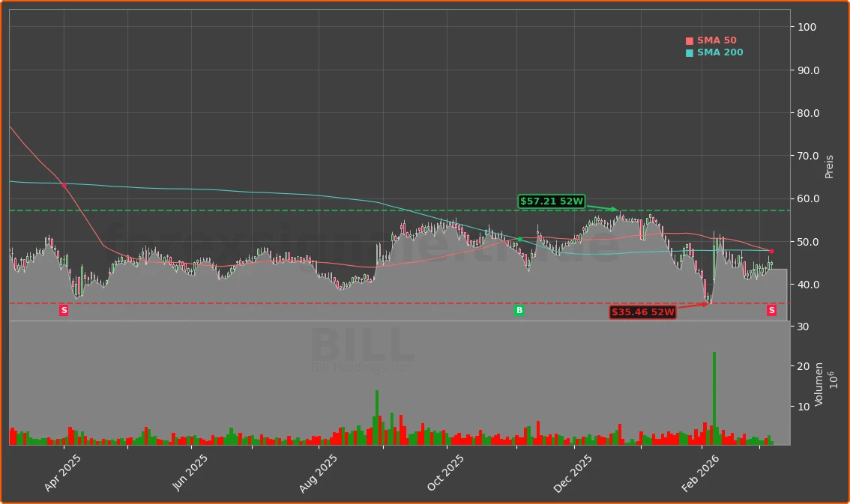The height and width of the screenshot is (504, 850).
Task: Click the green 'B' buy signal marker
Action: [x=519, y=310]
